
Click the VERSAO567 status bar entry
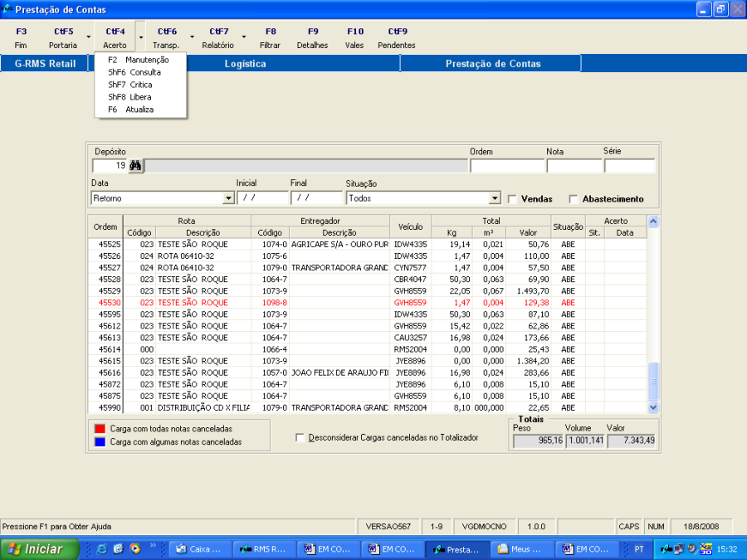pyautogui.click(x=388, y=527)
